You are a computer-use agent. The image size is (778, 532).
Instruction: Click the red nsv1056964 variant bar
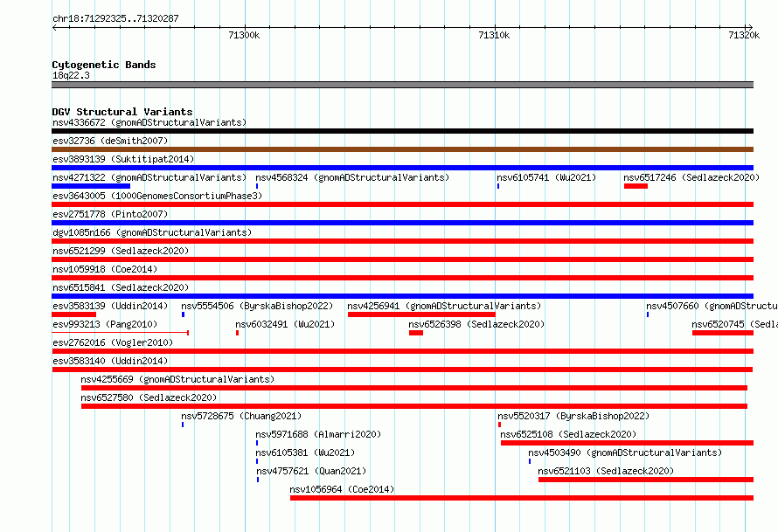point(522,498)
